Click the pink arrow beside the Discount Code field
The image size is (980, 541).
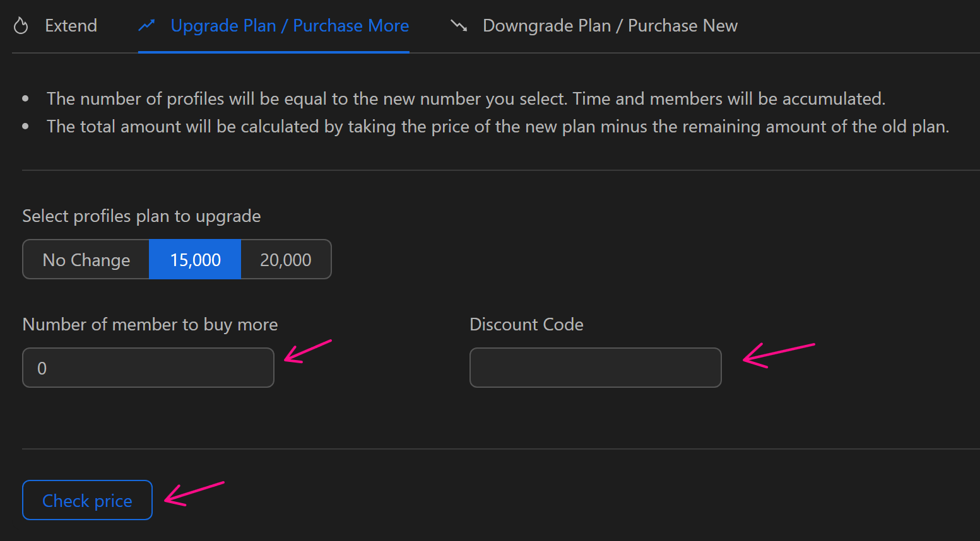pos(778,355)
